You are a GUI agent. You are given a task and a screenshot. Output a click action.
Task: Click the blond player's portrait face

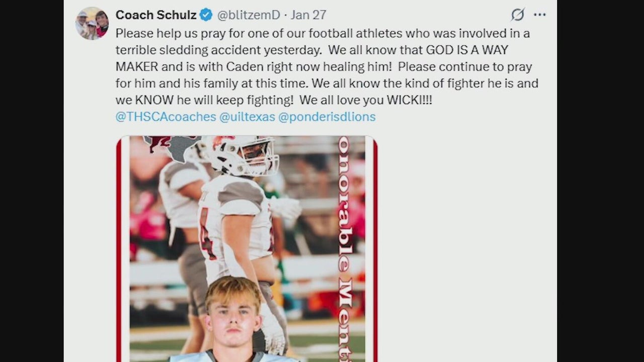click(x=233, y=314)
